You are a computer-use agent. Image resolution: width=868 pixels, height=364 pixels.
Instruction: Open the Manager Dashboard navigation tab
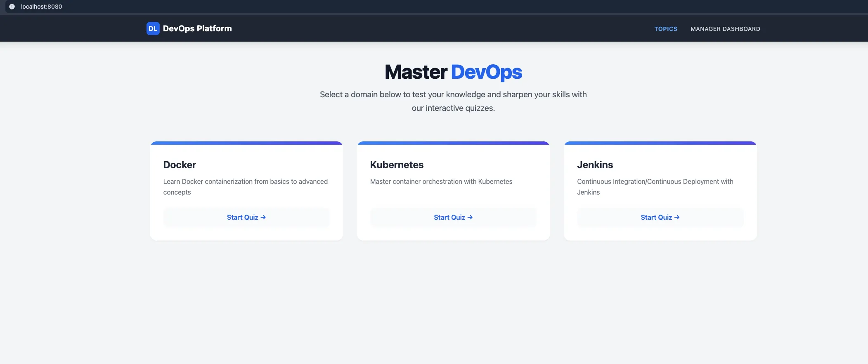(725, 29)
